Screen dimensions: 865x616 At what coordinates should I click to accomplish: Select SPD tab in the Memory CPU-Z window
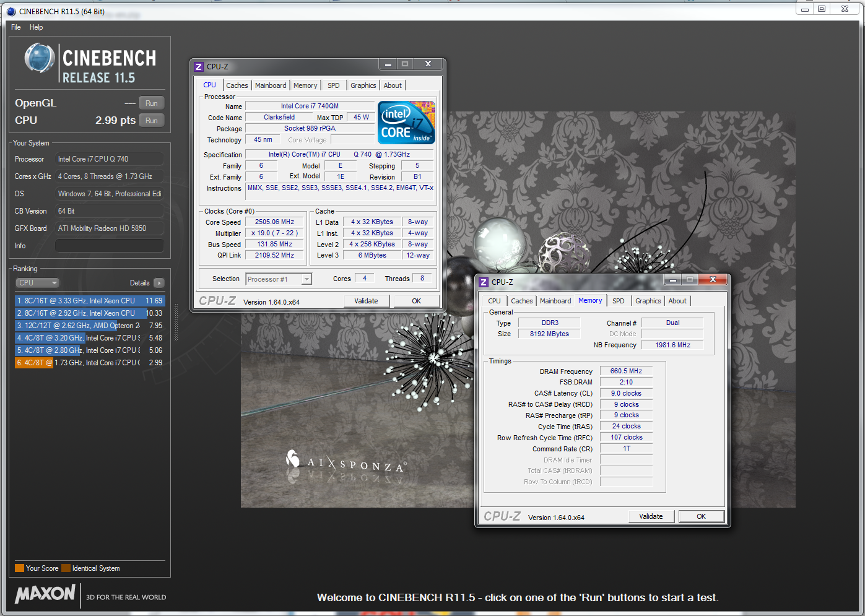pyautogui.click(x=619, y=301)
